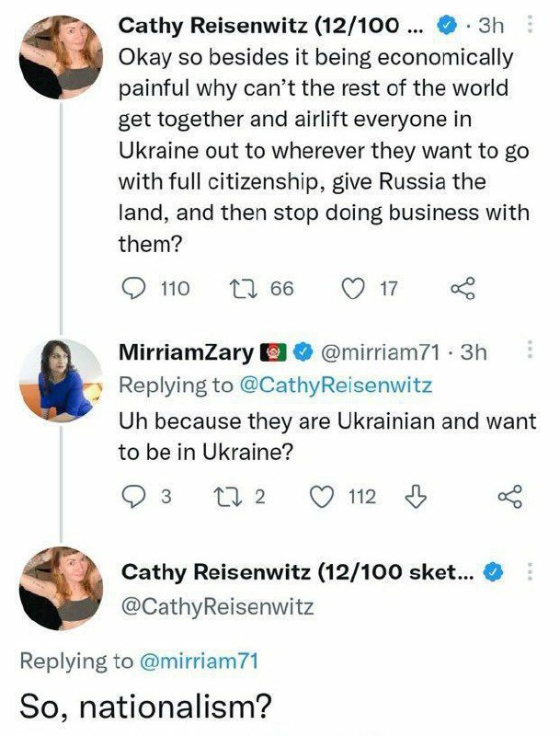Share MirriamZary's reply tweet

click(x=509, y=497)
